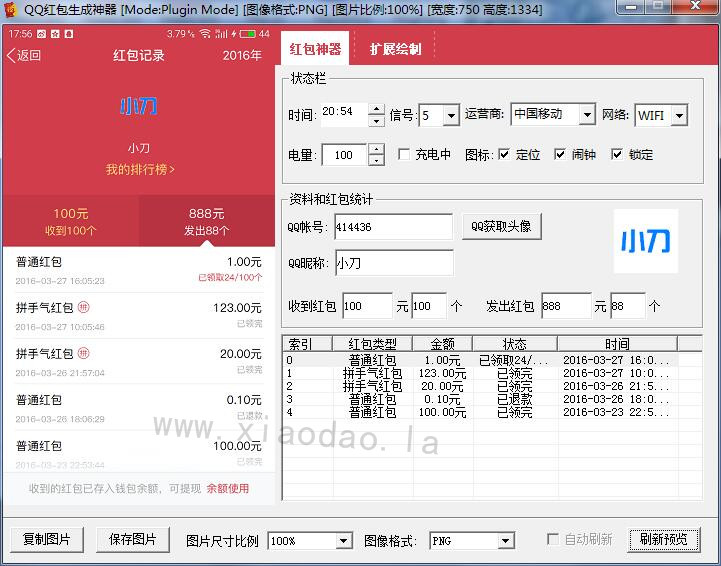Click the 普通红包 1.00元 entry in preview
721x566 pixels.
[139, 270]
